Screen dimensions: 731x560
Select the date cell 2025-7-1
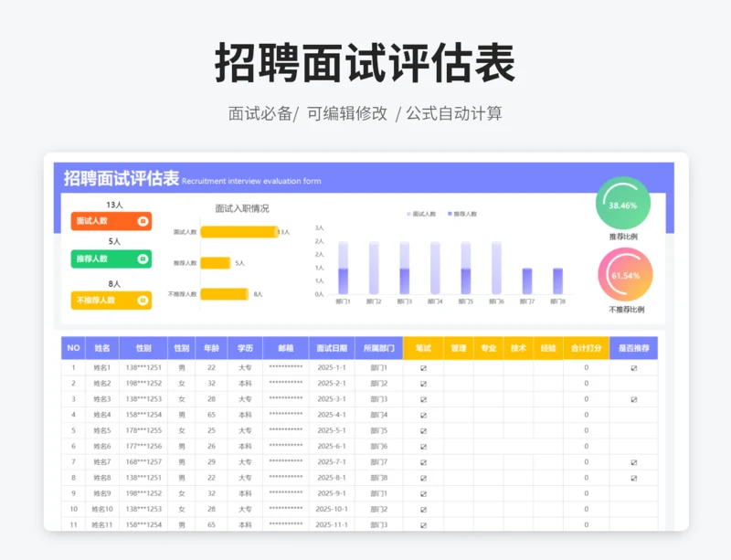(332, 462)
